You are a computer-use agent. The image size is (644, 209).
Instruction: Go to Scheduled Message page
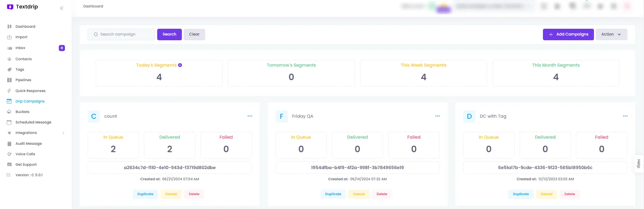click(33, 122)
